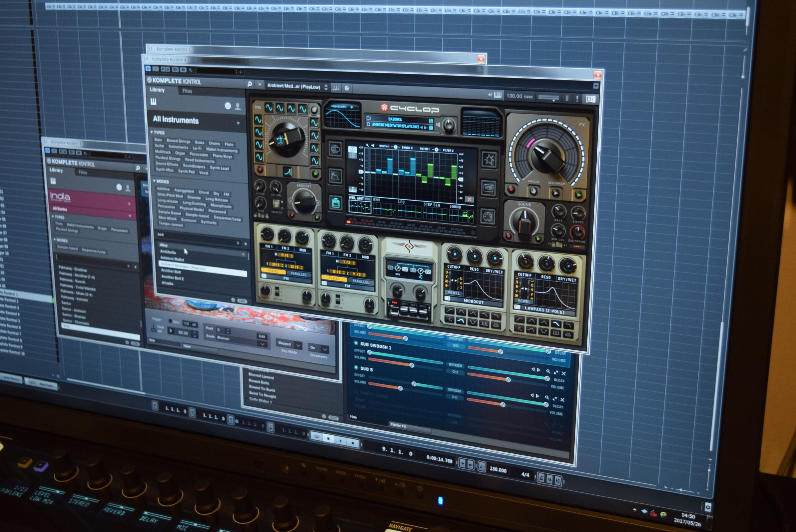
Task: Open Ornaments On dropdown
Action: pyautogui.click(x=319, y=349)
